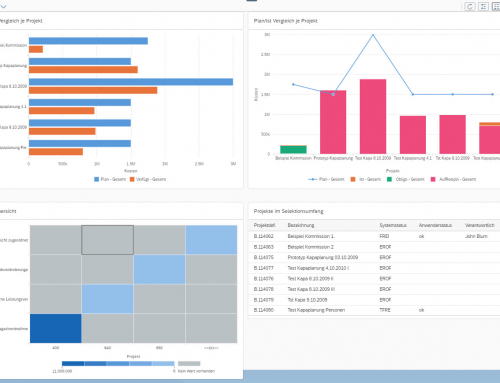Image resolution: width=500 pixels, height=383 pixels.
Task: Sort by Bezeichnung column header
Action: pyautogui.click(x=301, y=225)
